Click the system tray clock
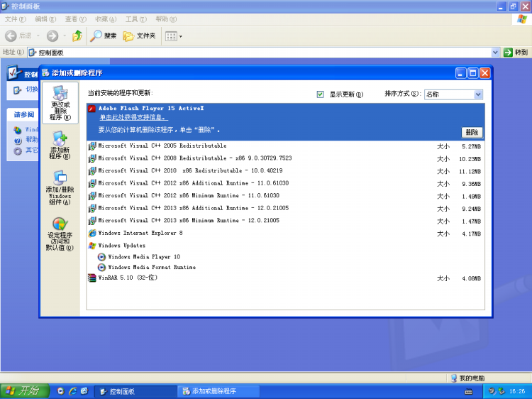The height and width of the screenshot is (399, 532). point(517,391)
